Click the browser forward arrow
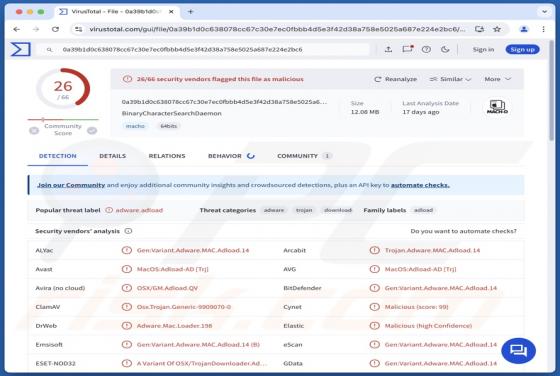Screen dimensions: 560x376 pyautogui.click(x=36, y=29)
